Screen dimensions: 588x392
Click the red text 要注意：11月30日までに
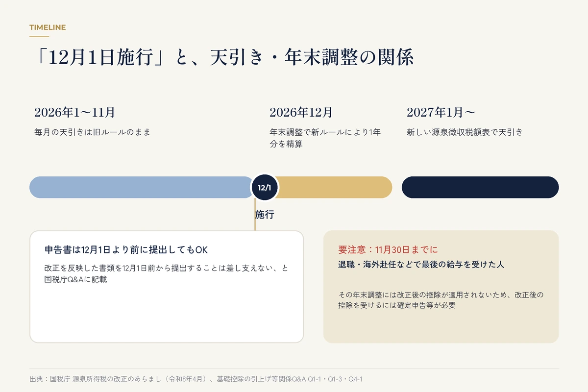[388, 249]
